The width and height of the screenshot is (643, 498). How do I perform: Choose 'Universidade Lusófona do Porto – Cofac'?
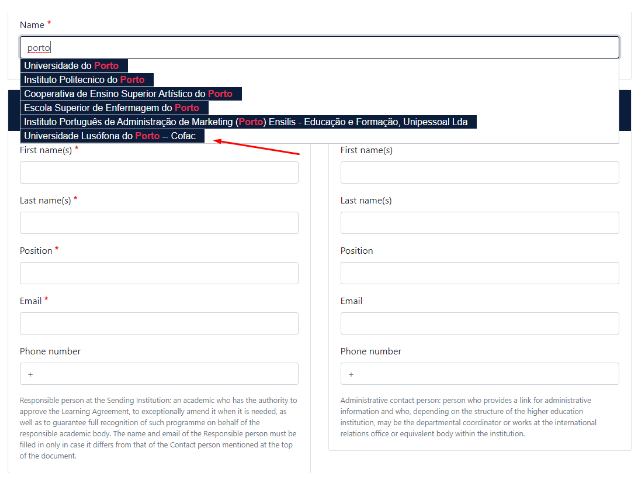[112, 135]
